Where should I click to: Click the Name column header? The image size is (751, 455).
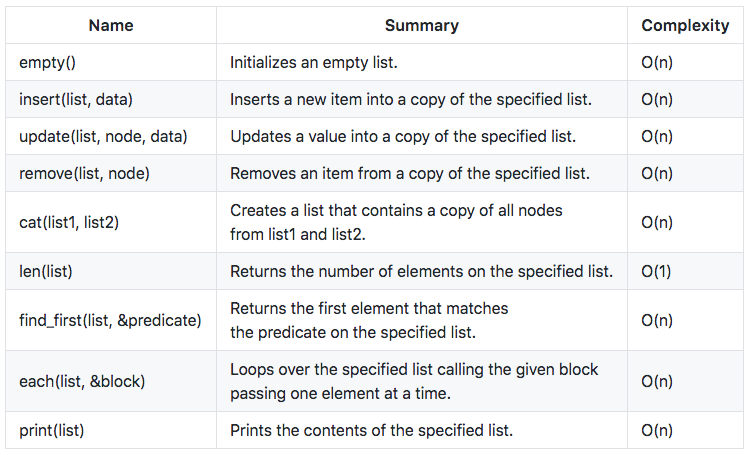[x=110, y=25]
